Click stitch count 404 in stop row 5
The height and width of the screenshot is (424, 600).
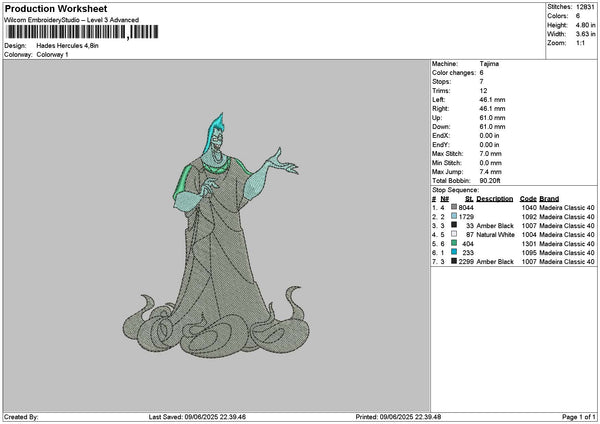(x=468, y=244)
